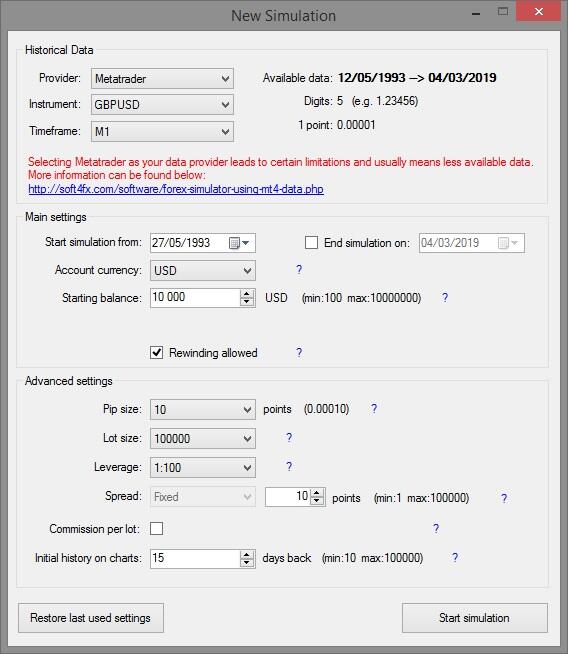Open the Timeframe dropdown showing M1
The width and height of the screenshot is (568, 654).
[x=162, y=132]
